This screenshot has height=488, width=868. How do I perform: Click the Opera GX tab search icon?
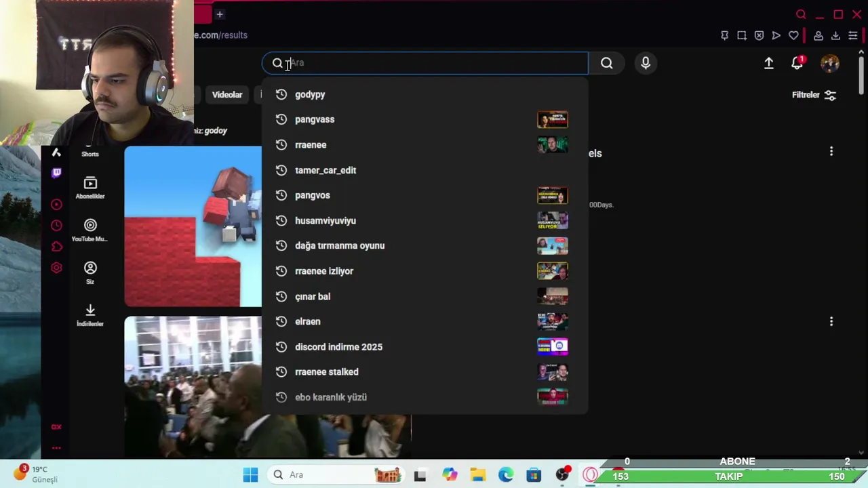pyautogui.click(x=801, y=14)
